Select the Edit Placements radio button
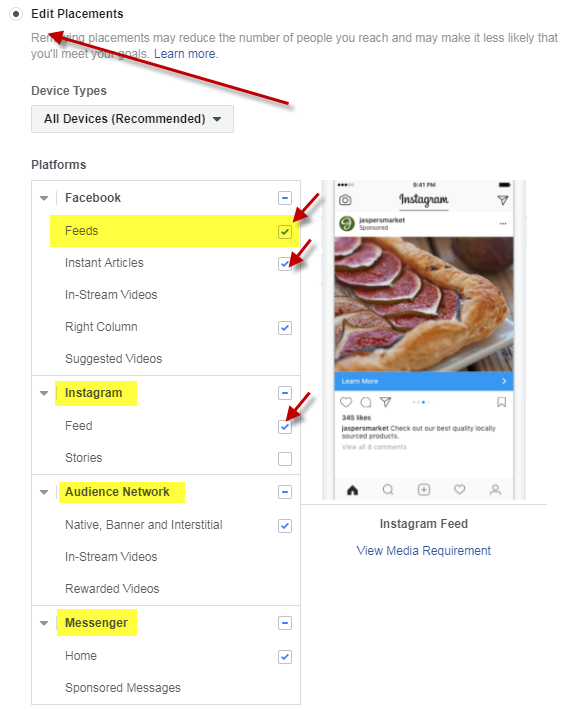This screenshot has height=710, width=580. click(x=16, y=14)
